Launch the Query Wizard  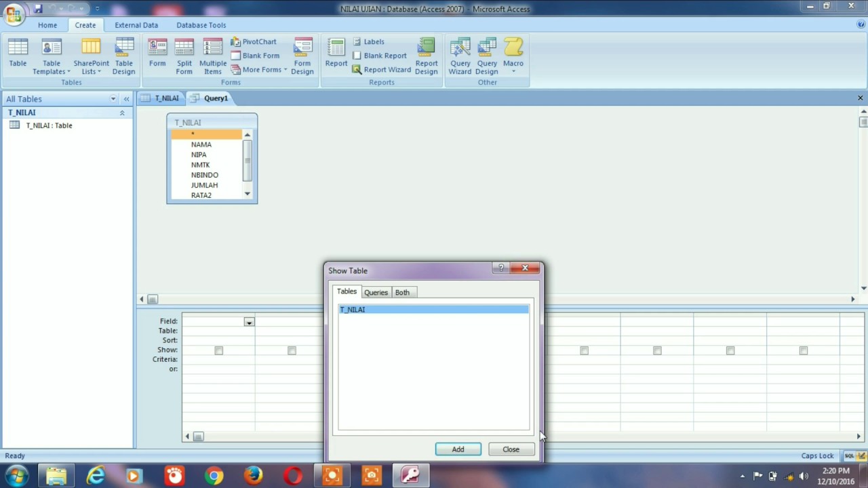click(460, 56)
